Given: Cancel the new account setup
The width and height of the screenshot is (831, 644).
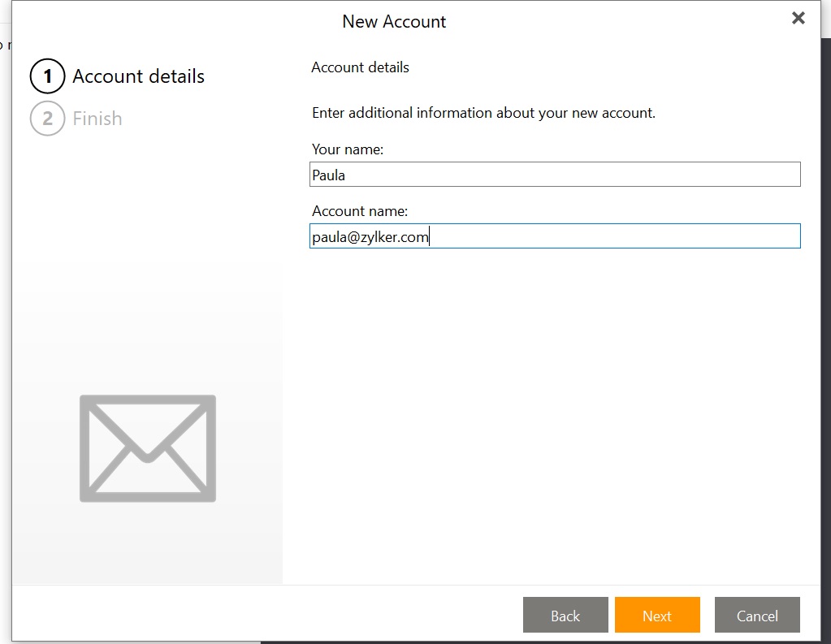Looking at the screenshot, I should coord(757,615).
